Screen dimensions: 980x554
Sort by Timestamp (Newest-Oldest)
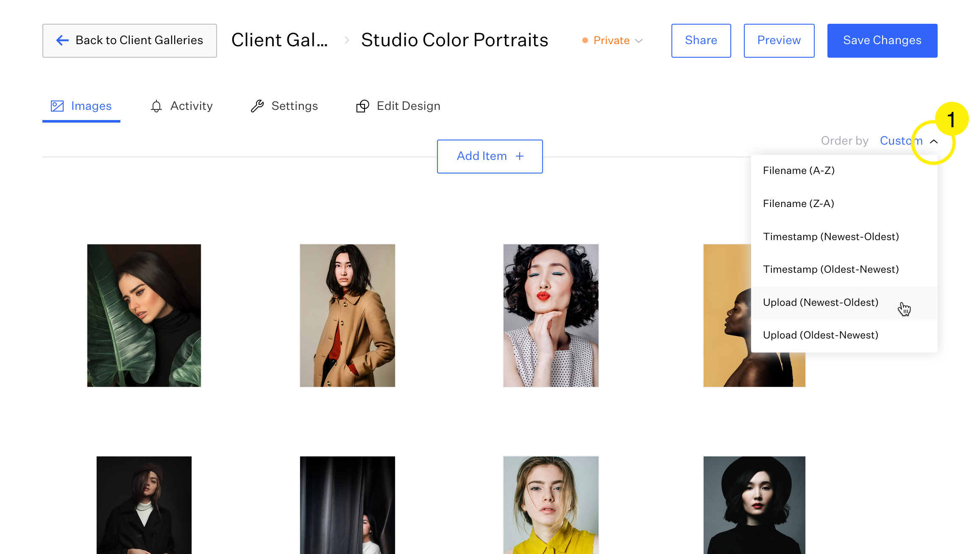coord(831,237)
